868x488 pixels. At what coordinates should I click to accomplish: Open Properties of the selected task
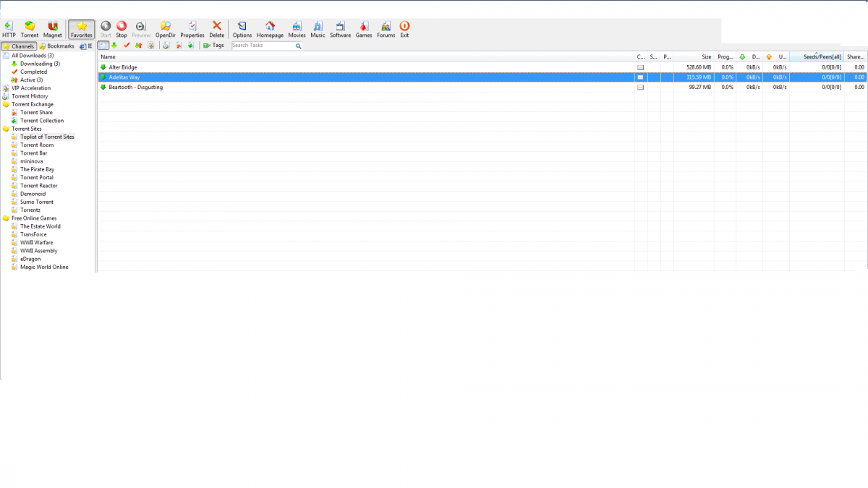point(192,29)
